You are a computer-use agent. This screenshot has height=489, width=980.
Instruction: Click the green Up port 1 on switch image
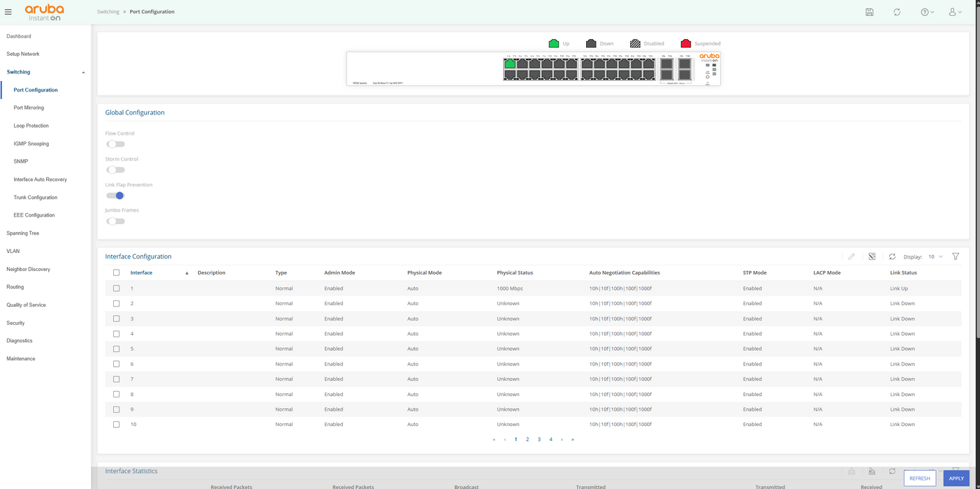pyautogui.click(x=510, y=64)
